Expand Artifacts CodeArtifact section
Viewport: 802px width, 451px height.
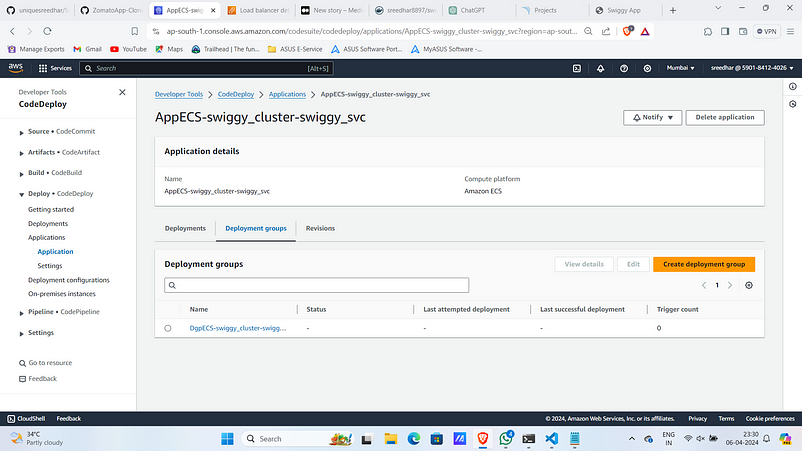21,153
